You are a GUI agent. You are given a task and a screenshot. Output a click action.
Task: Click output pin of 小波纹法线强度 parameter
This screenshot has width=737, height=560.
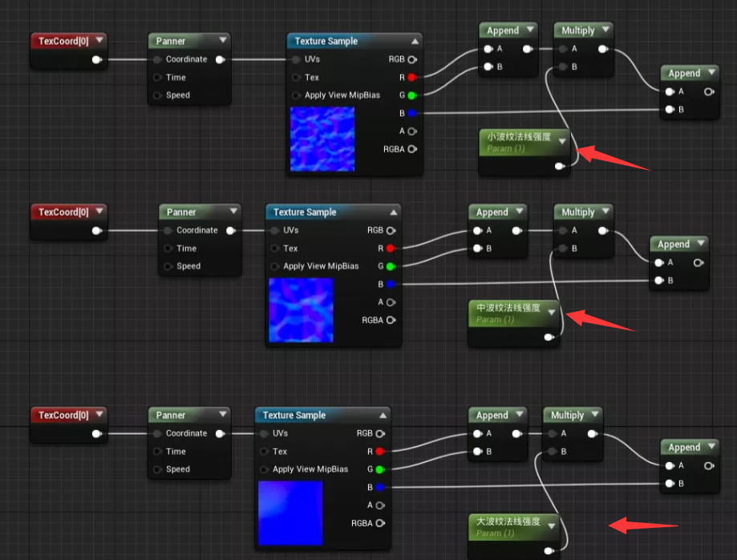coord(559,166)
